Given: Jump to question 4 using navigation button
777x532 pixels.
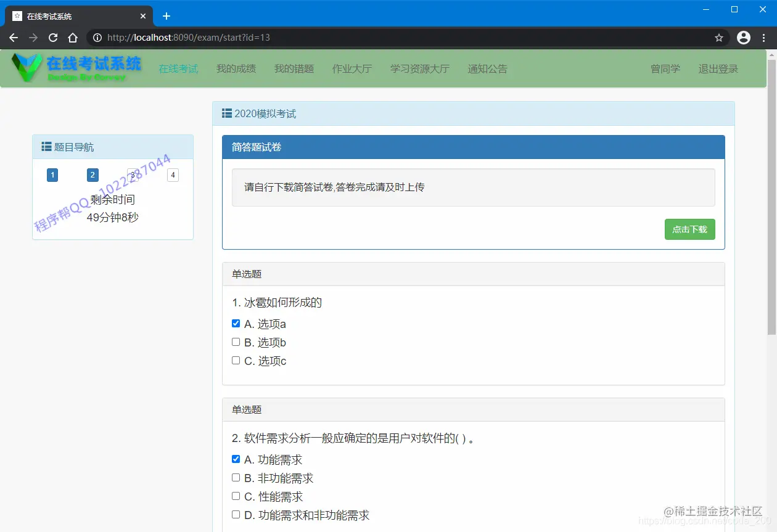Looking at the screenshot, I should point(173,175).
